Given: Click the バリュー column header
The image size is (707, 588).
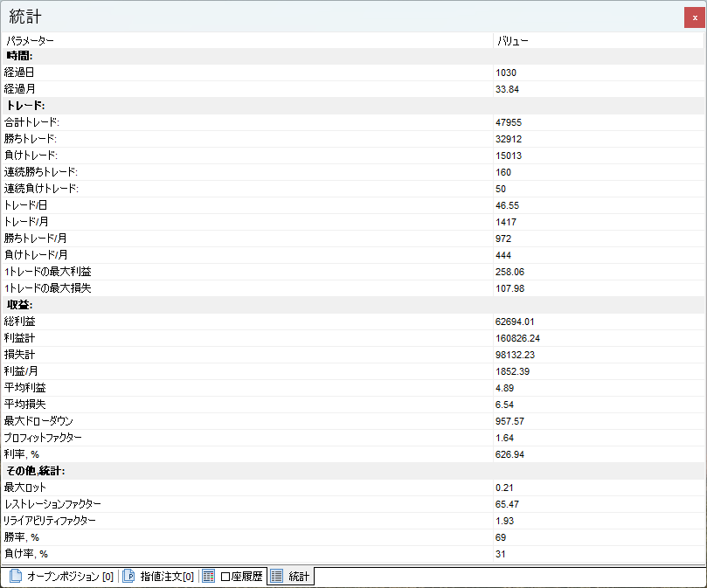Looking at the screenshot, I should tap(511, 40).
